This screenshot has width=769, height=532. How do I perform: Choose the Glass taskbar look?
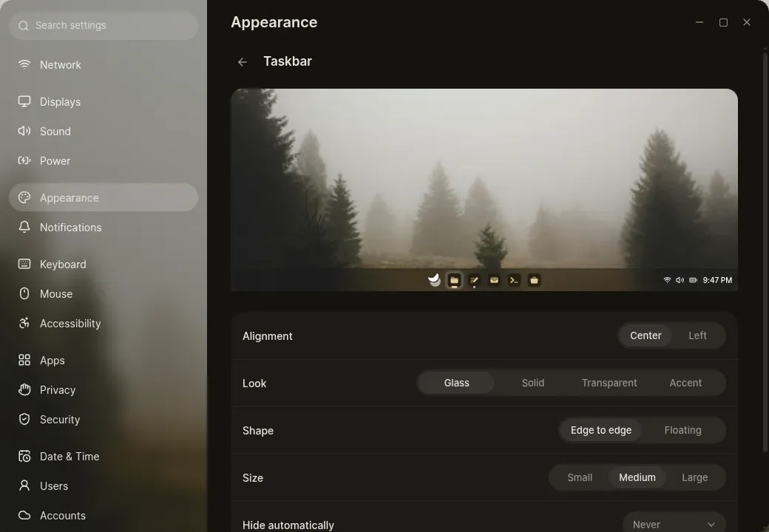click(x=457, y=383)
